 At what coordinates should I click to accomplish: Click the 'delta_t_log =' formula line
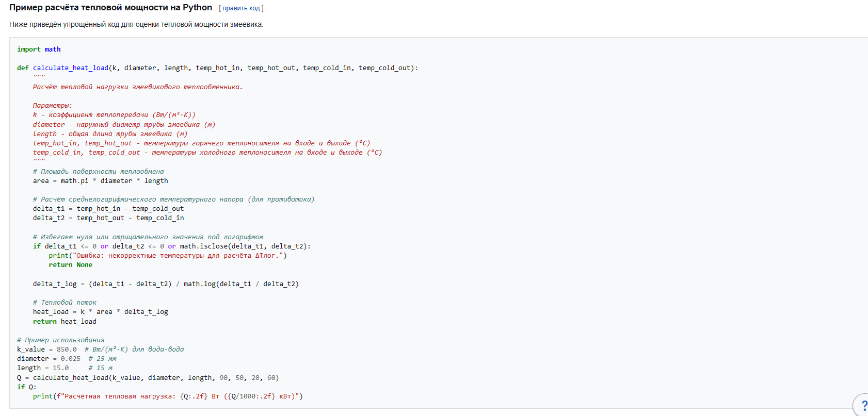(165, 284)
